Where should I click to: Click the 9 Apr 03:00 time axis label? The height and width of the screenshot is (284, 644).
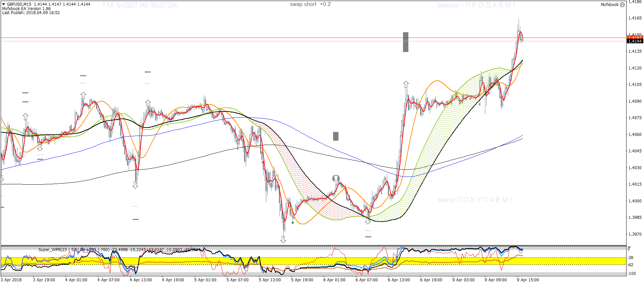tap(464, 280)
